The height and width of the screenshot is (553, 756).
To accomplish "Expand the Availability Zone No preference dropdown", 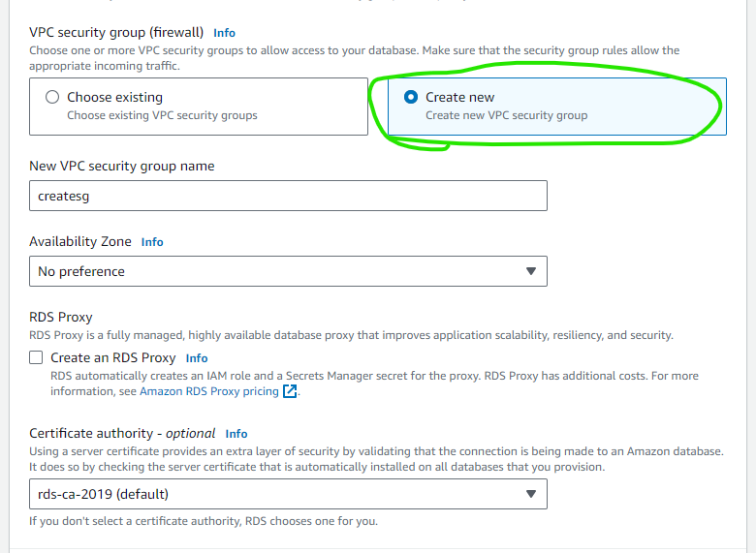I will (288, 271).
